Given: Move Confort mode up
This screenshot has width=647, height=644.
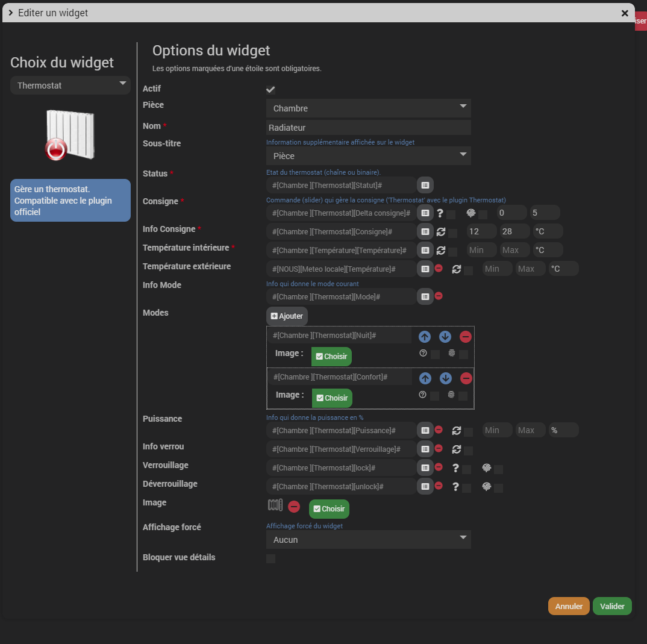Looking at the screenshot, I should [425, 378].
